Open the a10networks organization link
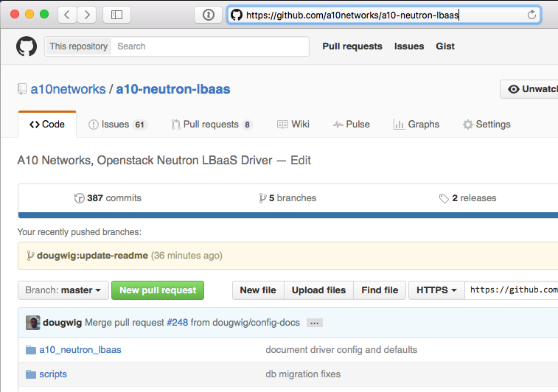The image size is (558, 392). point(68,89)
